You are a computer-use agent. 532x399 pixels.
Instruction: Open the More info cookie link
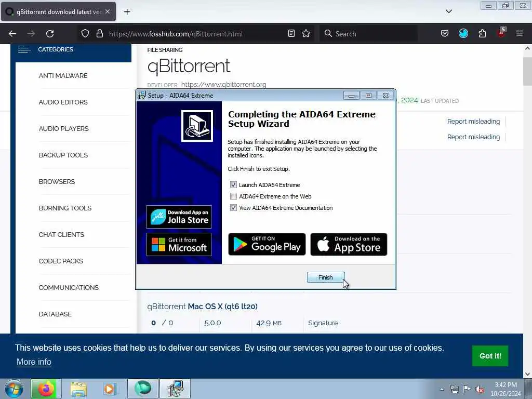point(34,362)
